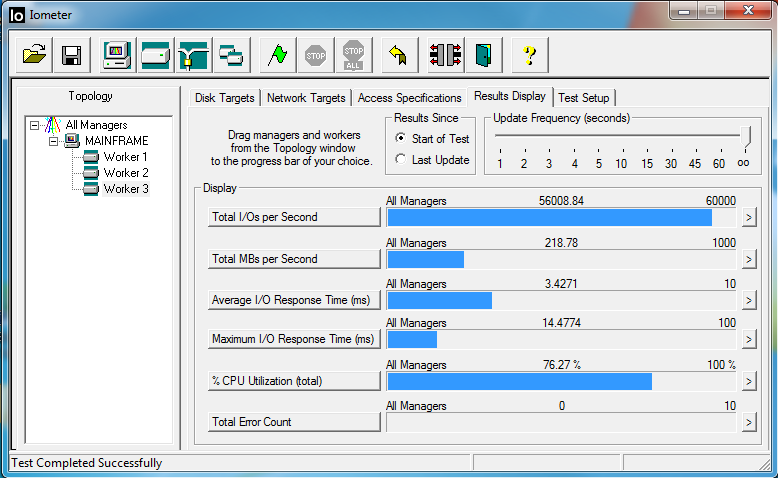778x478 pixels.
Task: Add a new network worker
Action: click(194, 55)
